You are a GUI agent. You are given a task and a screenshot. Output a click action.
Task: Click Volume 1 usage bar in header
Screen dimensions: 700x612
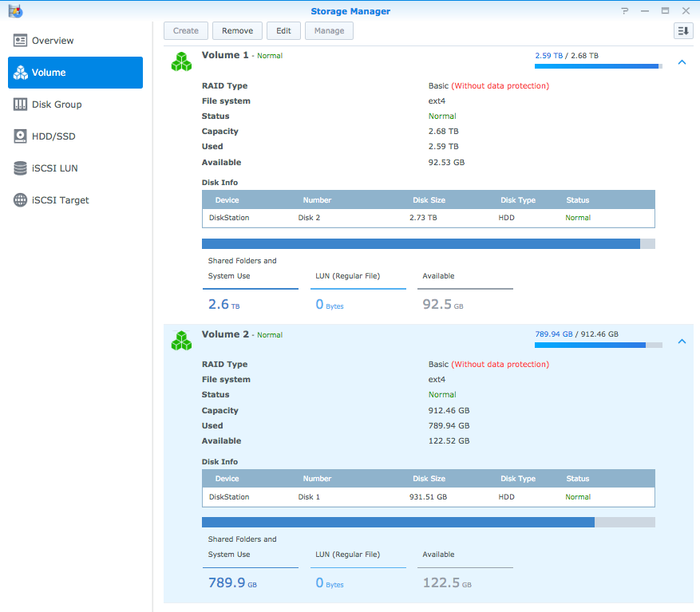point(598,66)
